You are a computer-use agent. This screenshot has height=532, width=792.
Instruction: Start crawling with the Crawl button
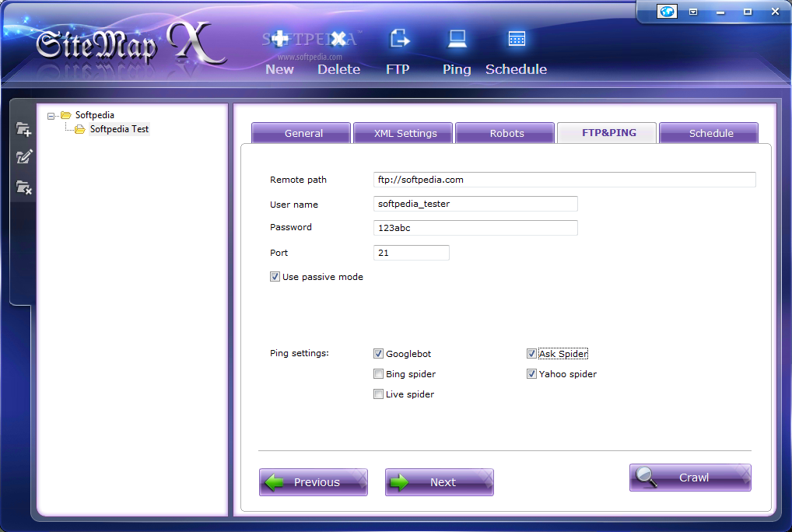(691, 478)
